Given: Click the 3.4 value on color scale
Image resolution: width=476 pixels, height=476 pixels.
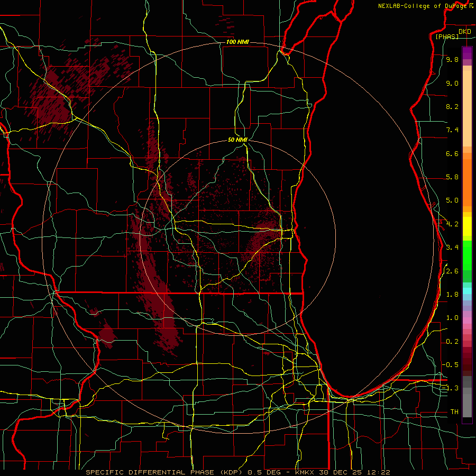Looking at the screenshot, I should click(452, 247).
